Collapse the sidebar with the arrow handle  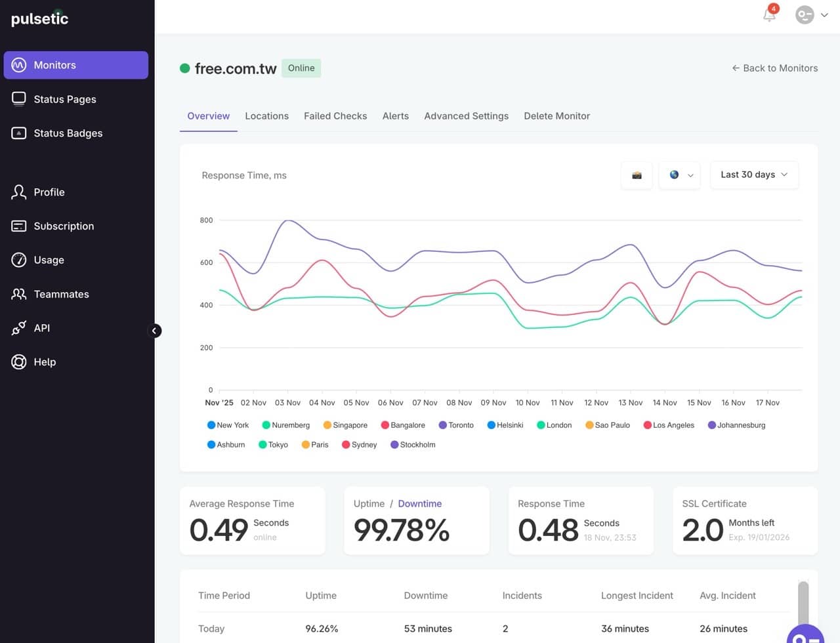pyautogui.click(x=155, y=331)
